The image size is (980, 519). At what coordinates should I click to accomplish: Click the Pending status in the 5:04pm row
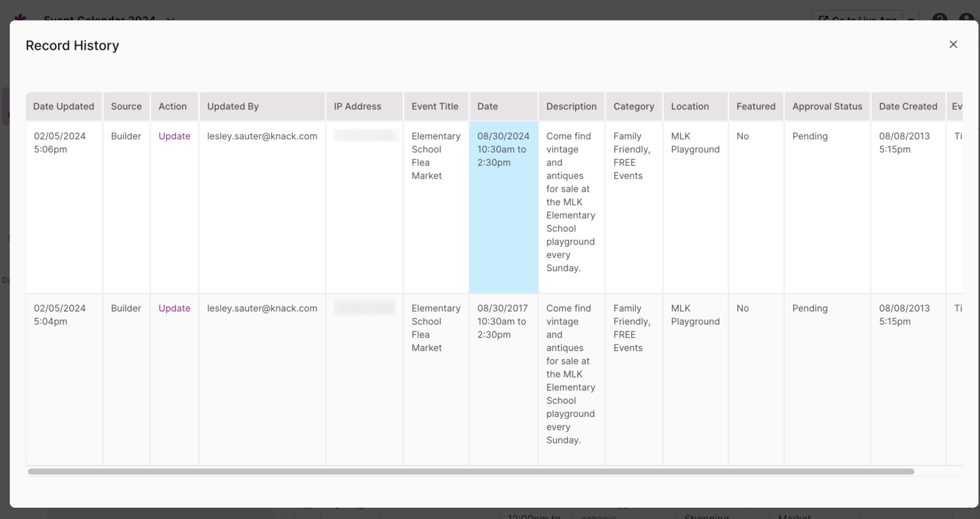tap(810, 308)
